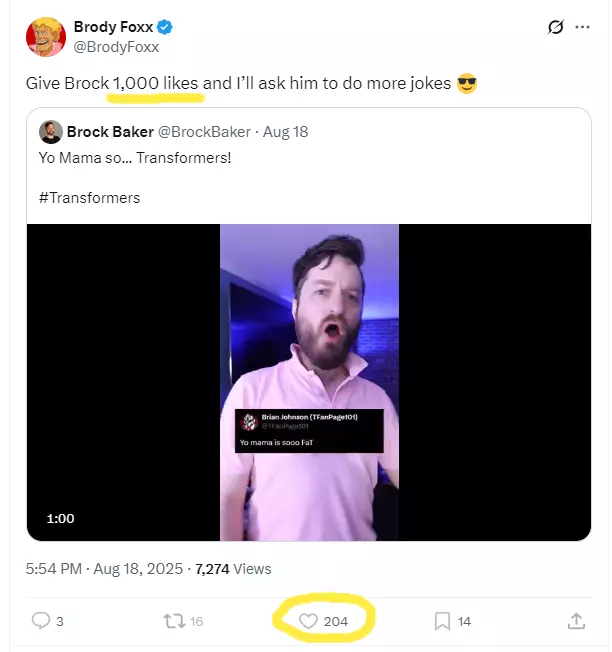Click the Brody Foxx display name

click(113, 27)
